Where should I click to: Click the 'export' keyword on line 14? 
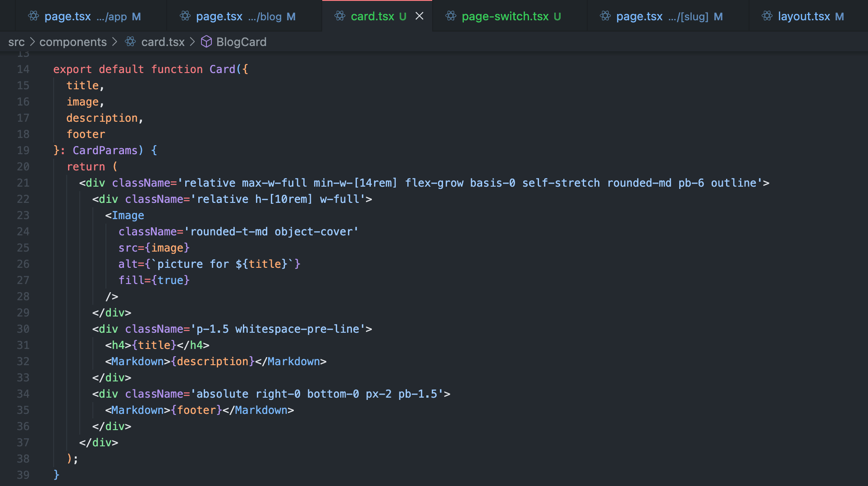coord(73,69)
